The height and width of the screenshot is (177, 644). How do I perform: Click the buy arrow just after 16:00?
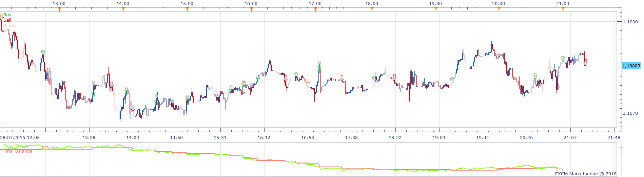tap(258, 79)
